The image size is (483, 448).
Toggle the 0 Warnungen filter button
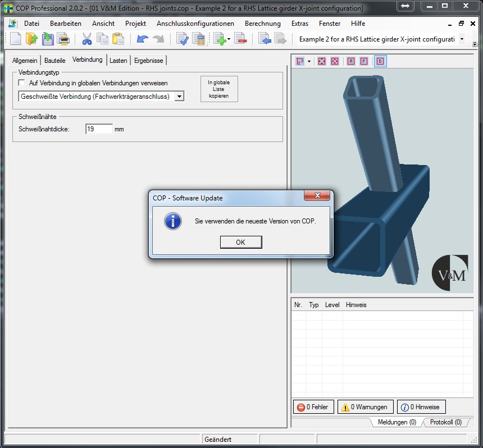(365, 407)
